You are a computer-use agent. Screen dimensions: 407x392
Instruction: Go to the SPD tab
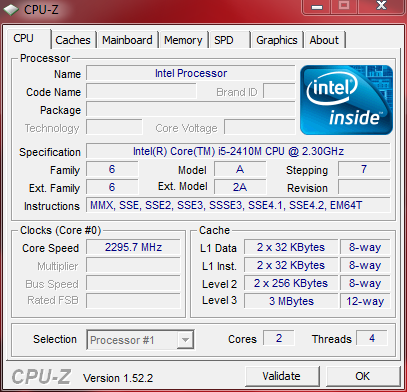[224, 40]
